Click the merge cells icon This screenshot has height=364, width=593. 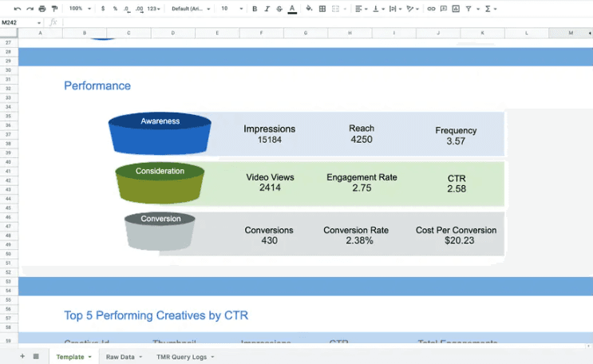pos(335,9)
